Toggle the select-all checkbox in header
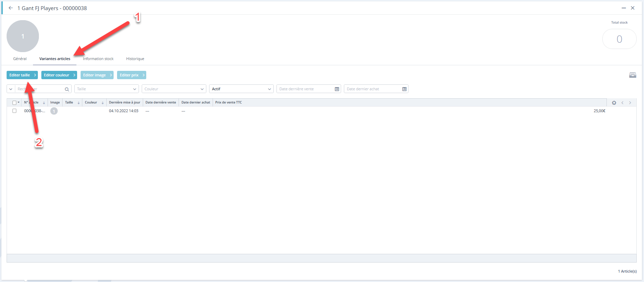 point(14,103)
